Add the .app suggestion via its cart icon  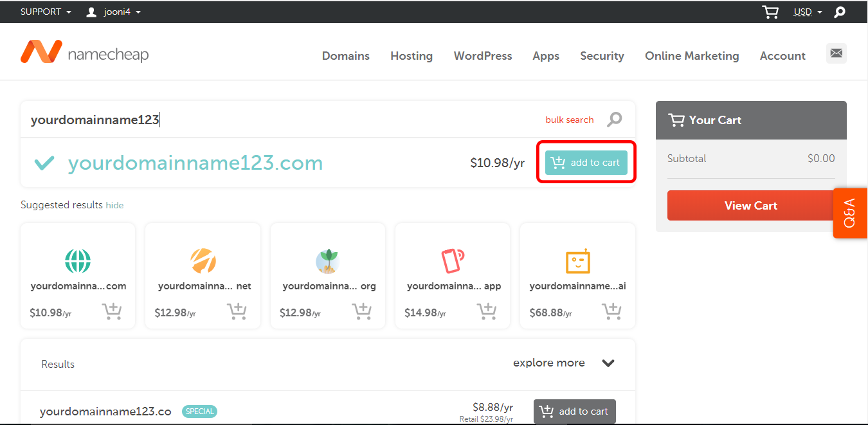(487, 311)
